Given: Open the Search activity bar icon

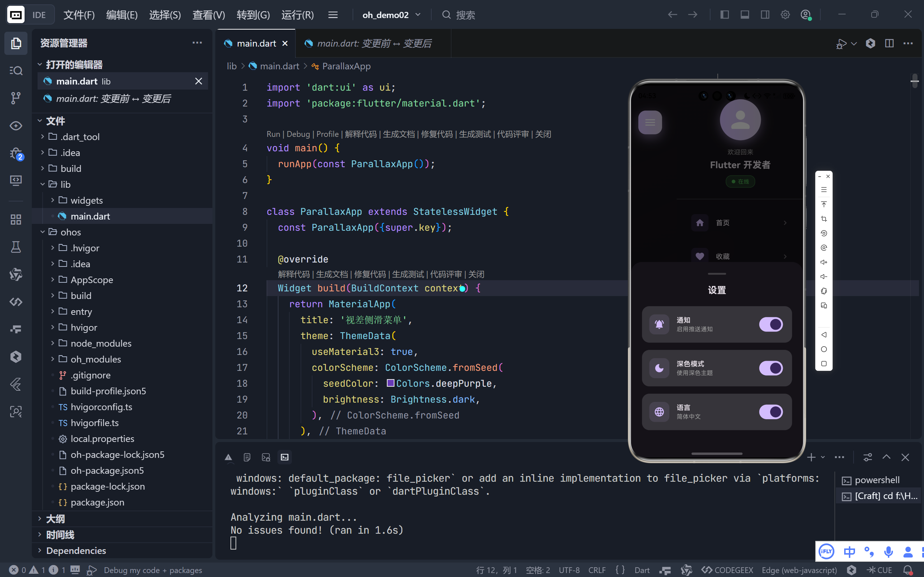Looking at the screenshot, I should point(16,71).
